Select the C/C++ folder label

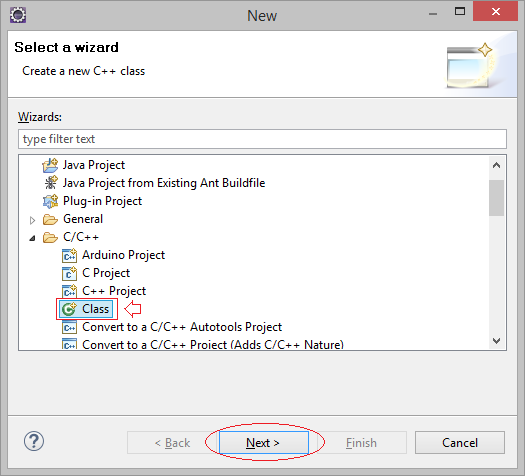81,237
